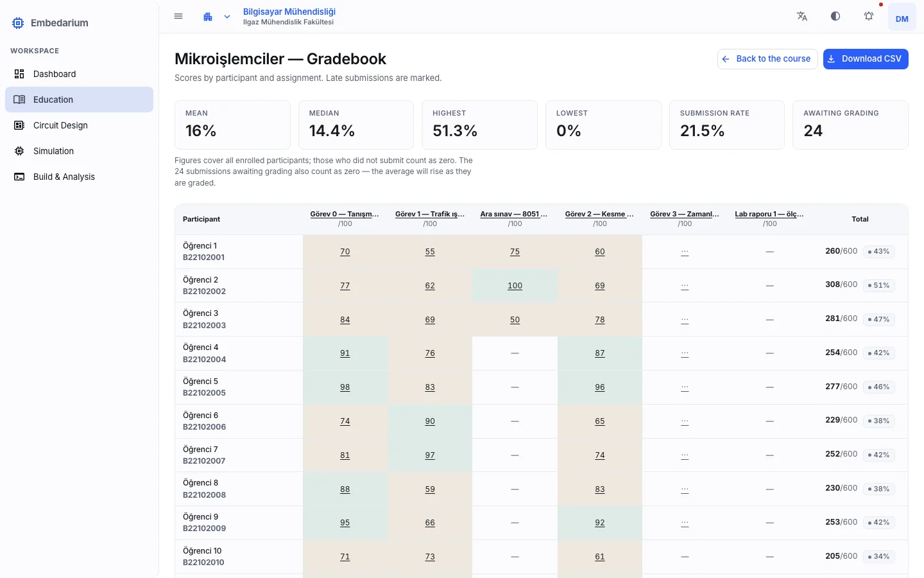Open Öğrenci 5's pending Görev 3 submission
Viewport: 924px width, 578px height.
coord(685,387)
